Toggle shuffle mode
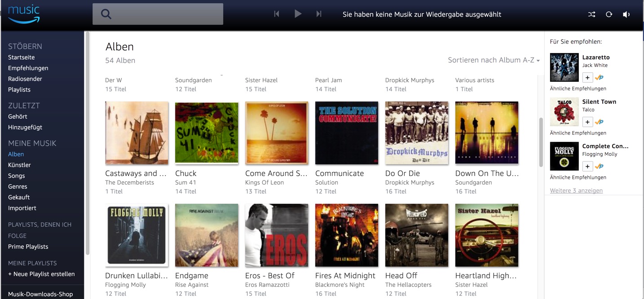 592,14
